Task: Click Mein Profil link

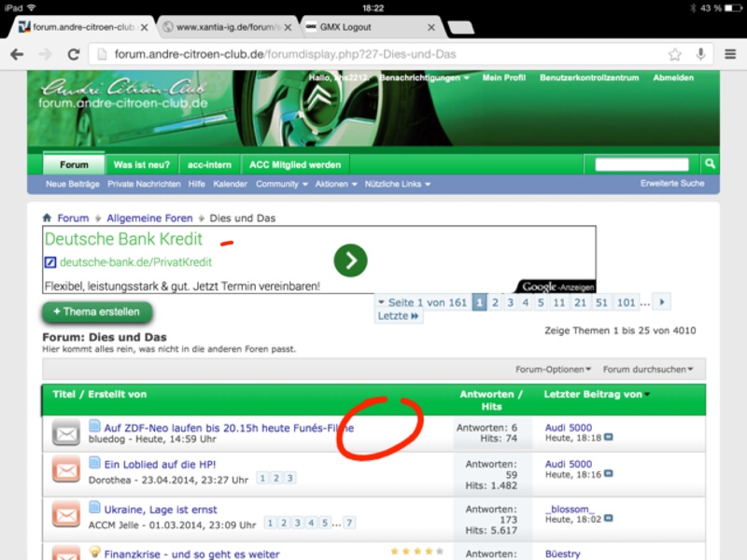Action: (503, 77)
